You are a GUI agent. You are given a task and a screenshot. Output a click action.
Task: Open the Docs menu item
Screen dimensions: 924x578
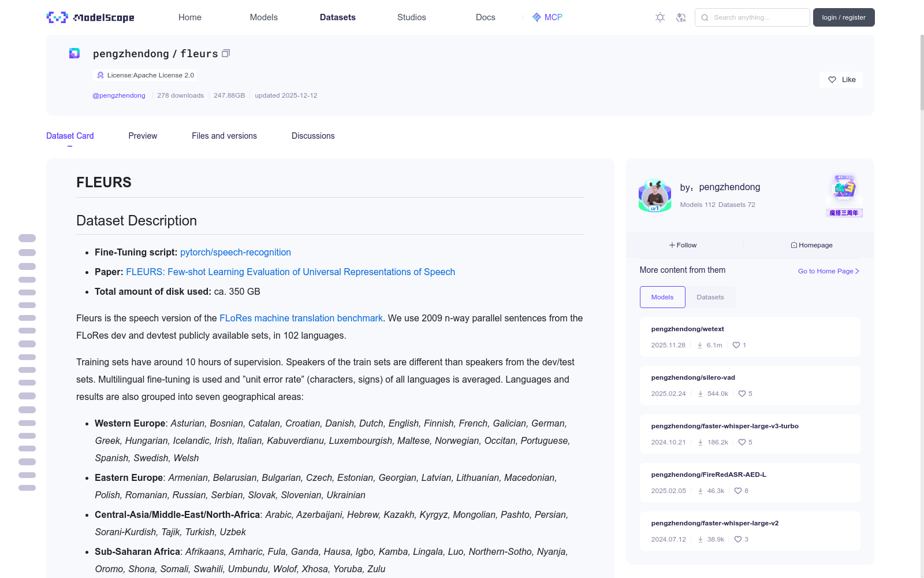coord(486,17)
